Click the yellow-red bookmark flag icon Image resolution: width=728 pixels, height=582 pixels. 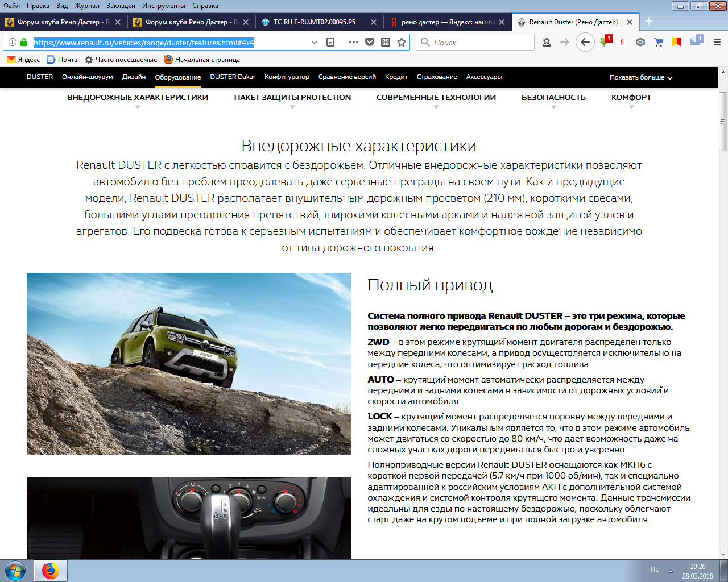(677, 42)
